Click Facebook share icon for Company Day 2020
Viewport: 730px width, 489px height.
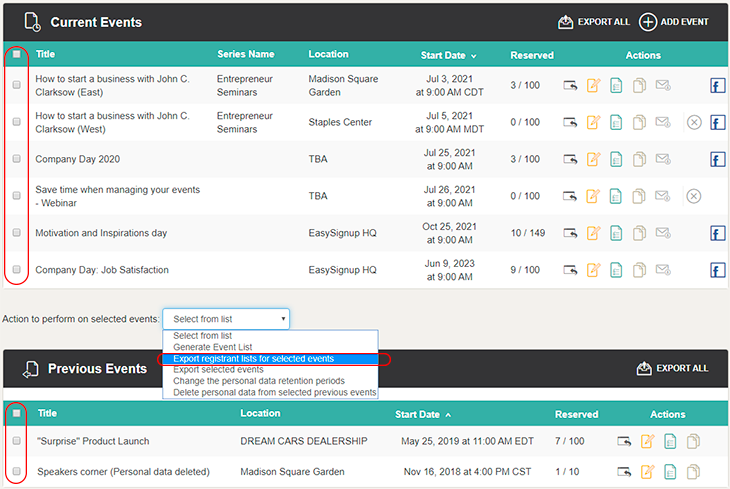coord(717,159)
